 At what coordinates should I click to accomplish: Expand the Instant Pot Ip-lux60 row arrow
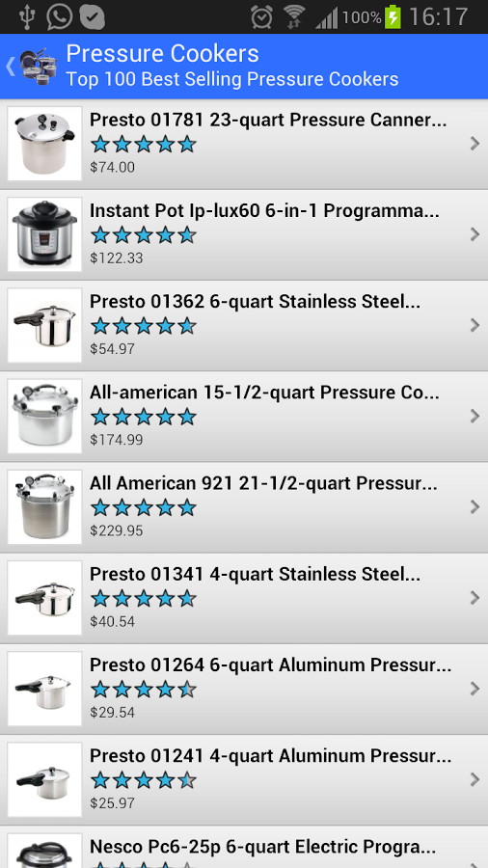click(x=474, y=234)
